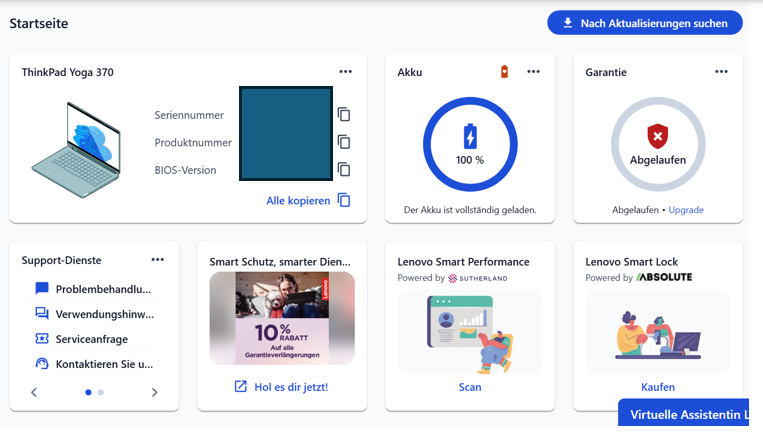The image size is (763, 432).
Task: Open the Virtuelle Assistentin chat button
Action: (683, 414)
